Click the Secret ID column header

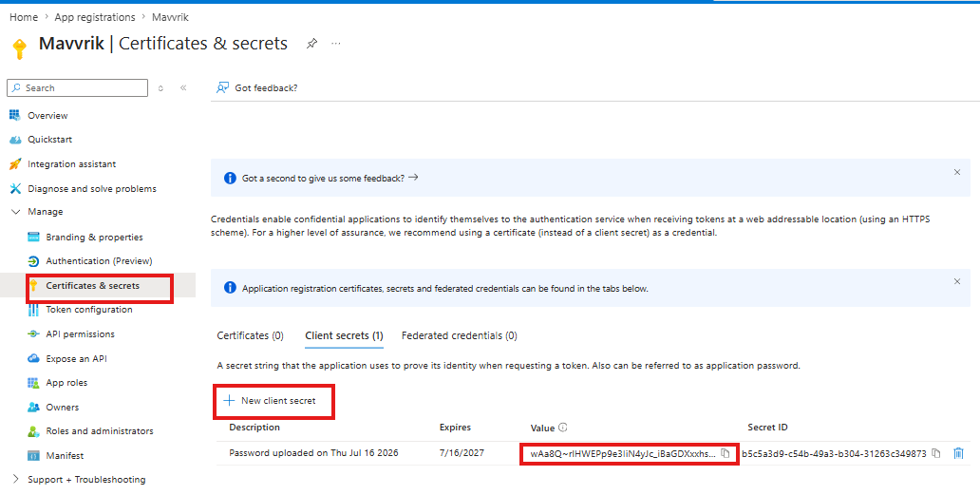[767, 428]
